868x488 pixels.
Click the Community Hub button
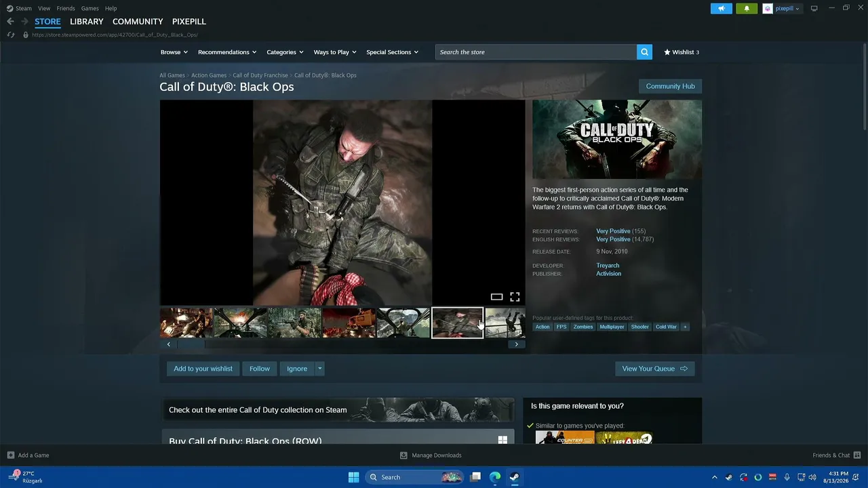click(x=670, y=86)
